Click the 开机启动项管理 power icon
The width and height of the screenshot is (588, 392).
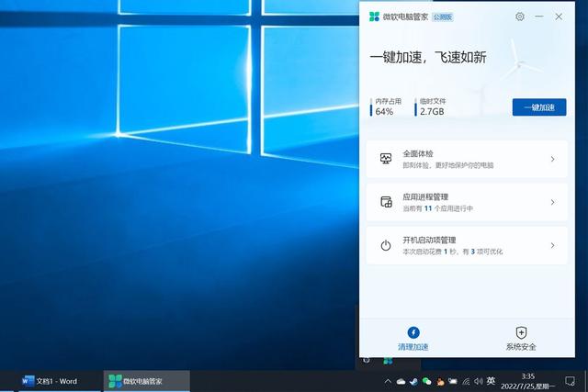point(386,245)
